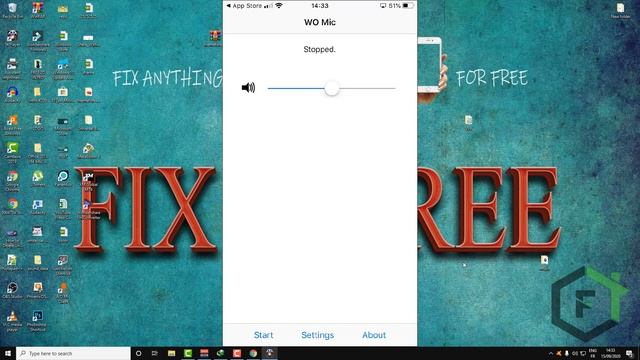Open Task View on the taskbar
The width and height of the screenshot is (640, 360).
(155, 353)
